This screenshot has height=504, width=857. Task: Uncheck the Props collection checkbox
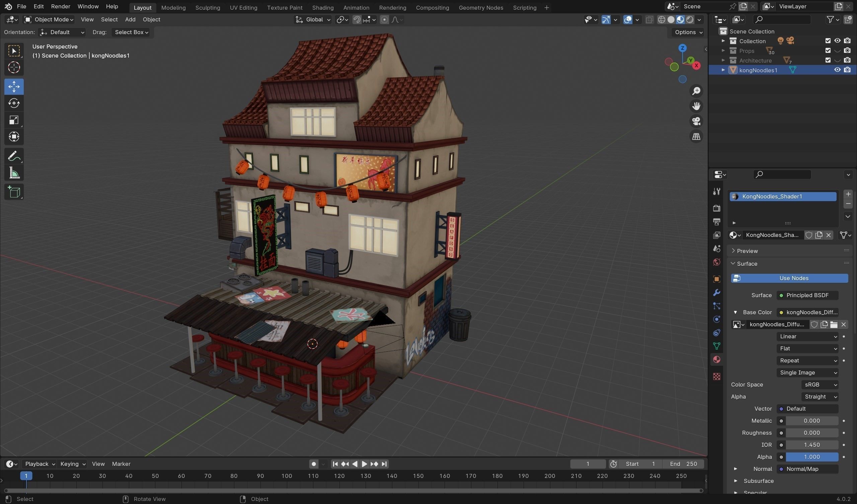click(828, 51)
